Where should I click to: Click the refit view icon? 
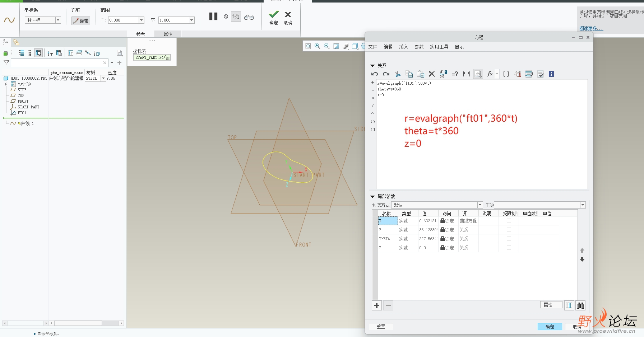tap(308, 46)
